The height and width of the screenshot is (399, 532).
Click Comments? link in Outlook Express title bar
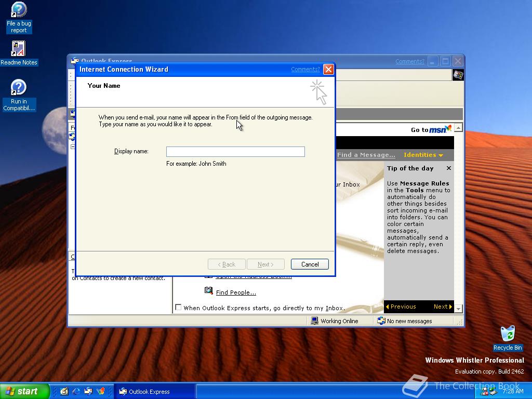point(410,61)
